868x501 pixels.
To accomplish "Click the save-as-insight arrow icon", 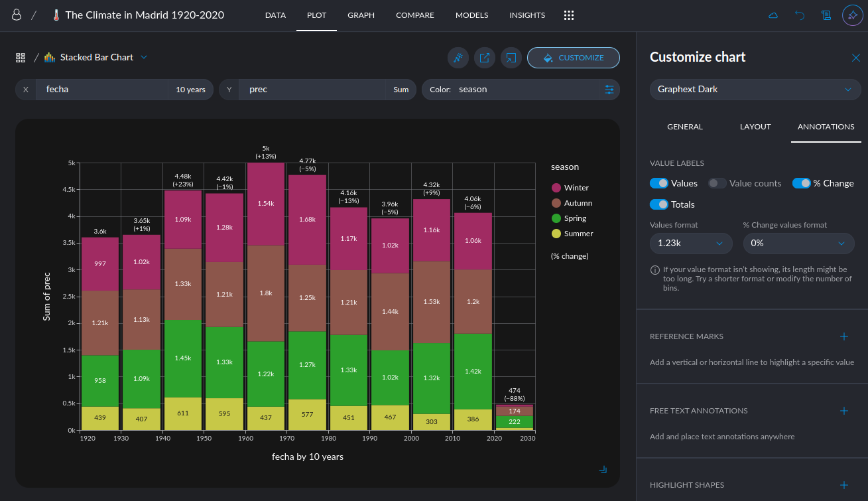I will [x=511, y=58].
